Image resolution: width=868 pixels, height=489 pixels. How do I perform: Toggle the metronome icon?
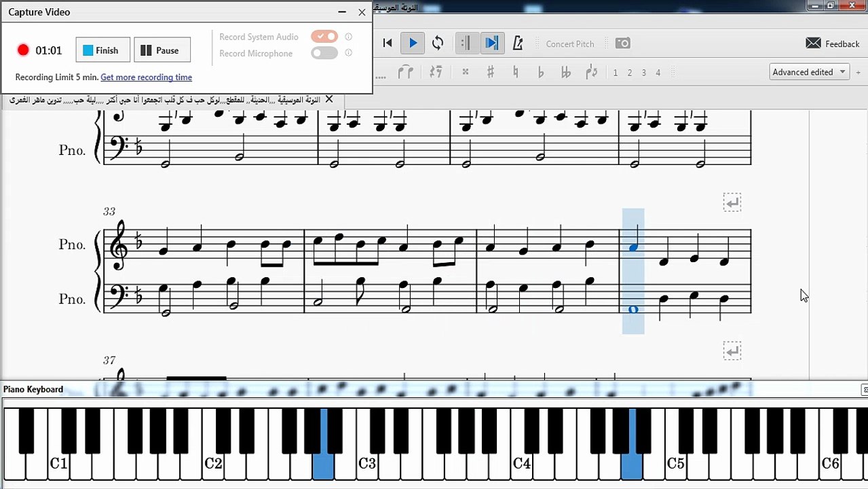pyautogui.click(x=518, y=43)
